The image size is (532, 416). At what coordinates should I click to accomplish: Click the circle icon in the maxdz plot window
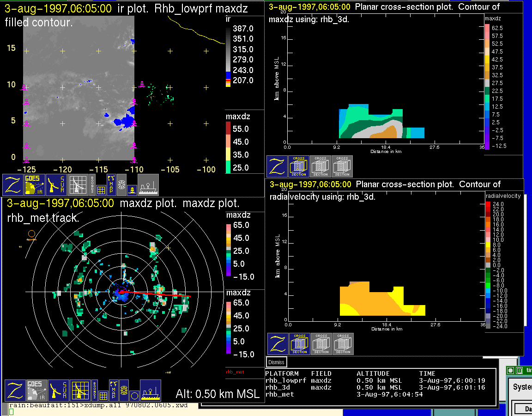click(x=134, y=396)
